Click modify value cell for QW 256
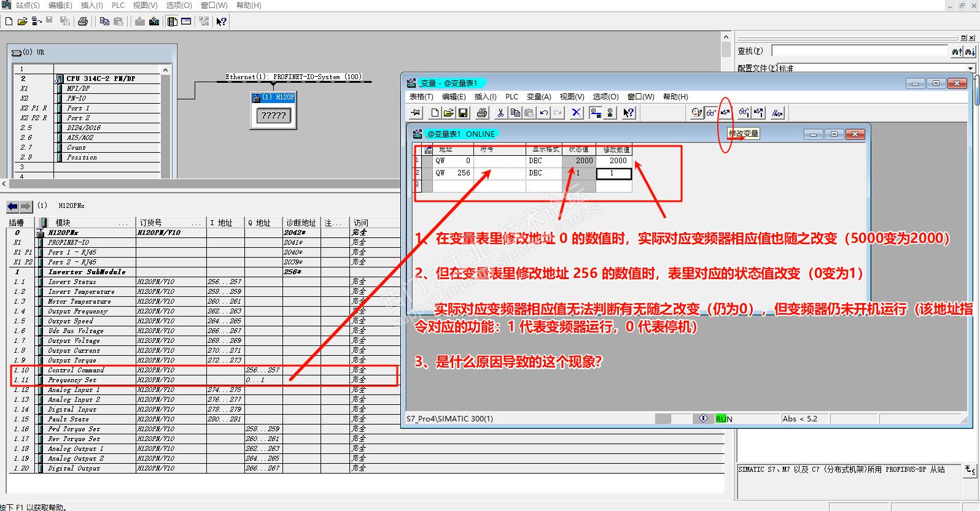 614,173
